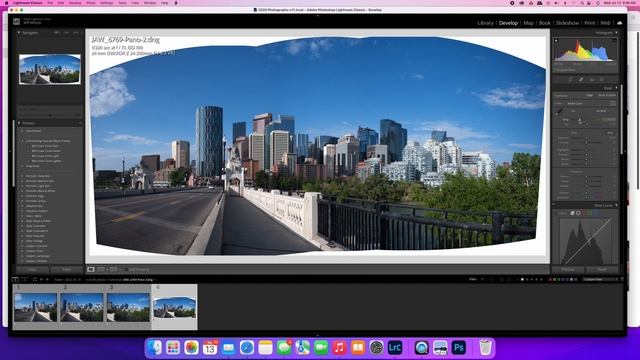Click the Auto tone button
The width and height of the screenshot is (640, 360).
click(x=610, y=133)
